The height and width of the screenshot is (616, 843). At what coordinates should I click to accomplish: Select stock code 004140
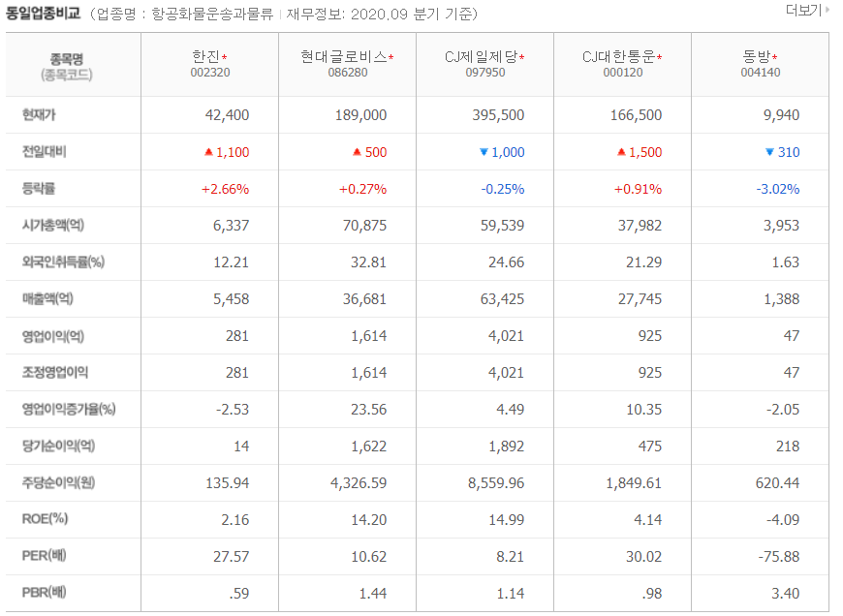click(x=761, y=73)
